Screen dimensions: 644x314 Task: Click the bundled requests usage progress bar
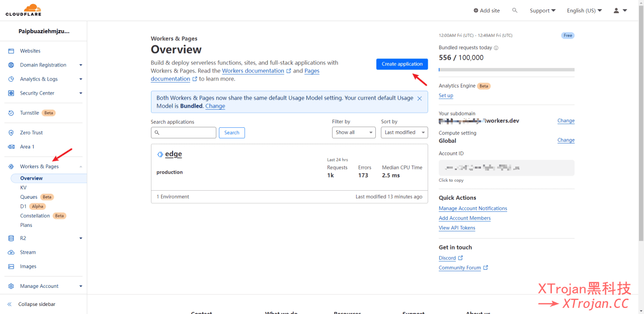[x=507, y=69]
